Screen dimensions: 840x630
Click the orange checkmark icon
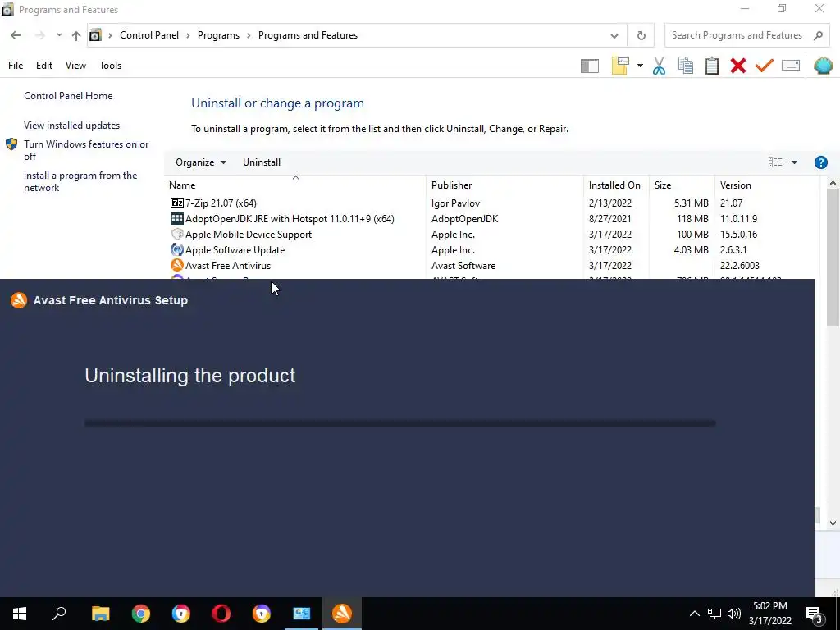[x=765, y=66]
